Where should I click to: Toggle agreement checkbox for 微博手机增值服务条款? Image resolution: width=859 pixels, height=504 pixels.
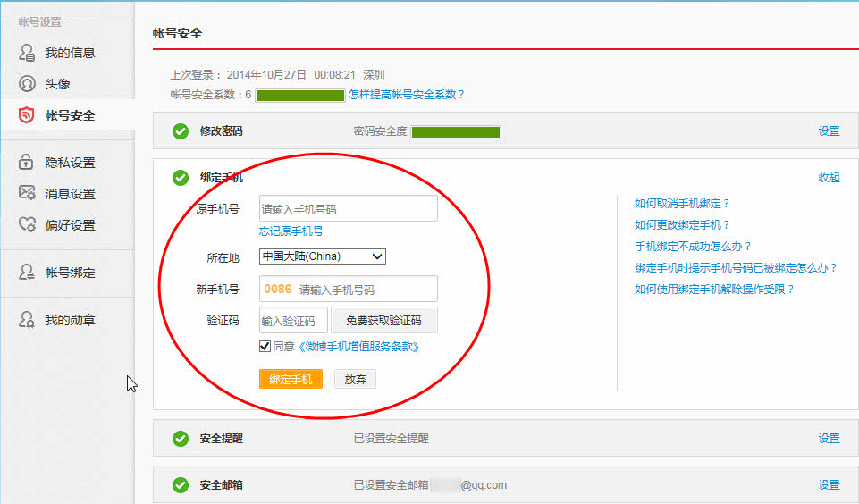(x=265, y=346)
